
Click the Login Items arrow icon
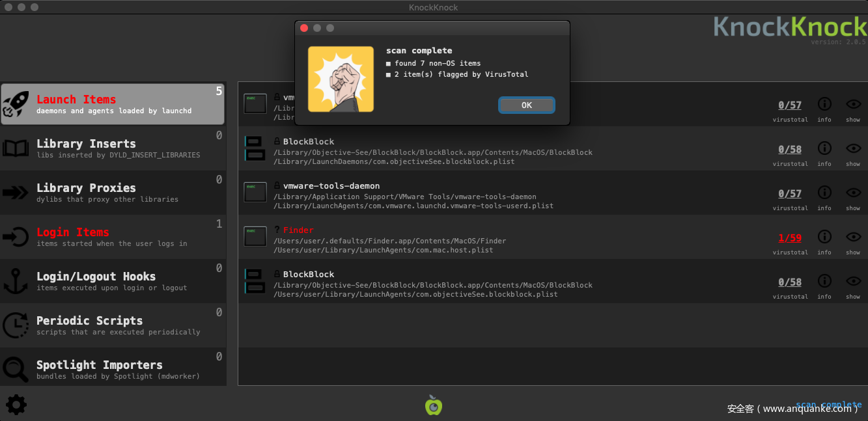click(x=16, y=237)
